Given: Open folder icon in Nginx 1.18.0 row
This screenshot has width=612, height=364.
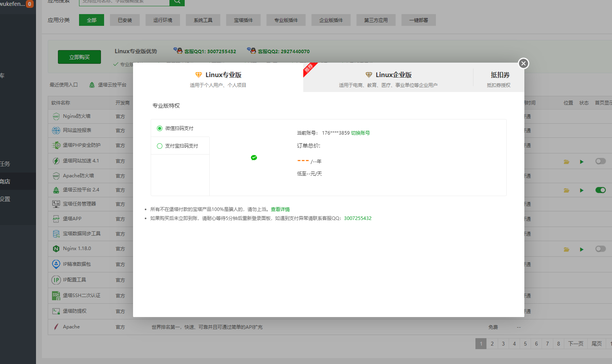Looking at the screenshot, I should click(566, 249).
